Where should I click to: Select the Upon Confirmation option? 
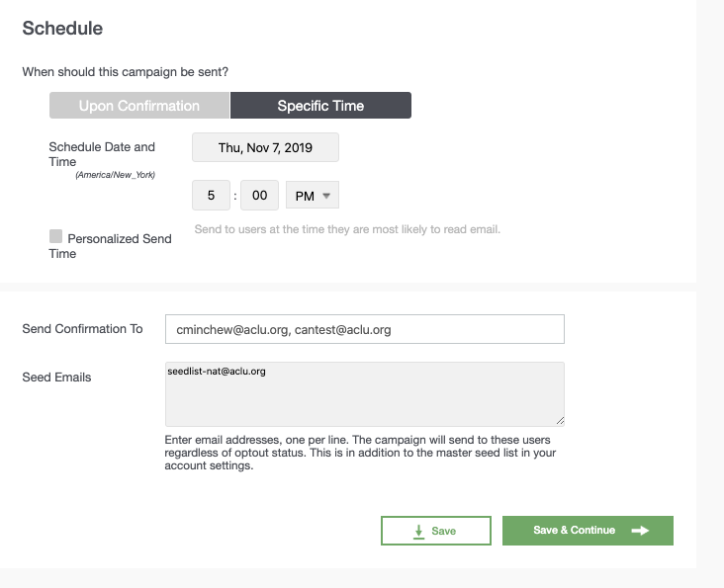[139, 105]
